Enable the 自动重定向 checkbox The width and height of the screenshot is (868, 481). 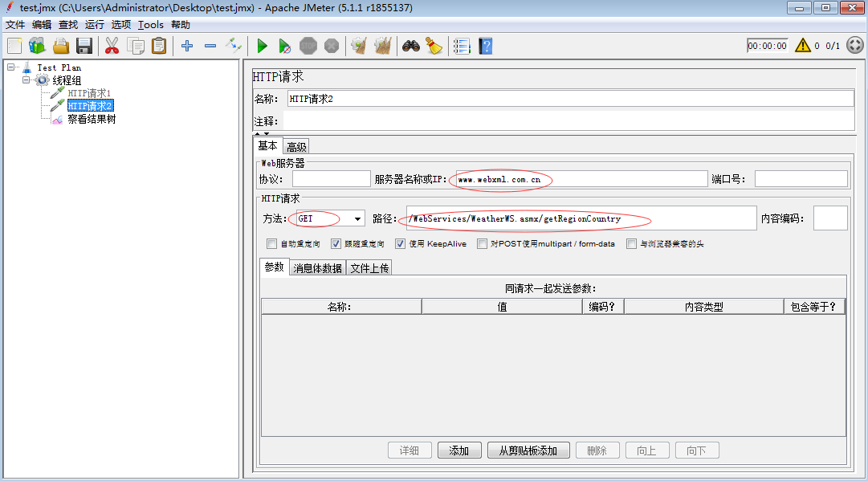click(x=272, y=243)
